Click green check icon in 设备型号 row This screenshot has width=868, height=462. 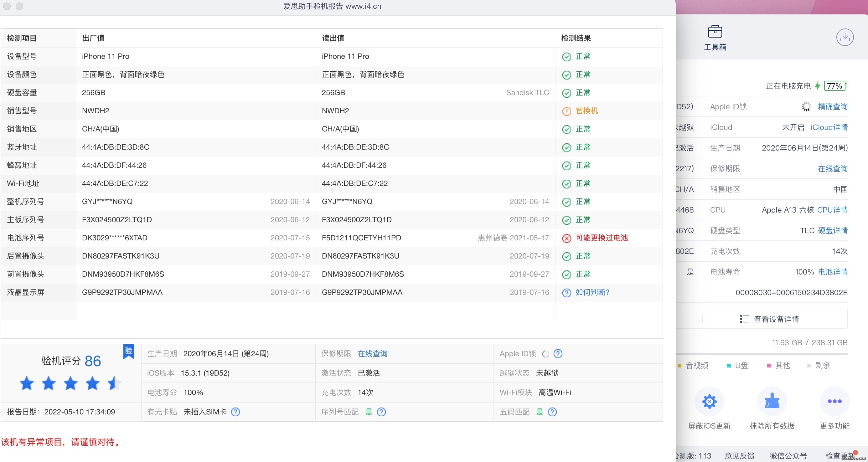tap(566, 57)
